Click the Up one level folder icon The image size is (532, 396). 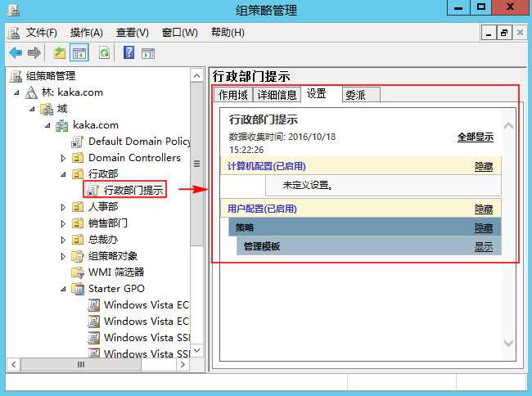(60, 52)
